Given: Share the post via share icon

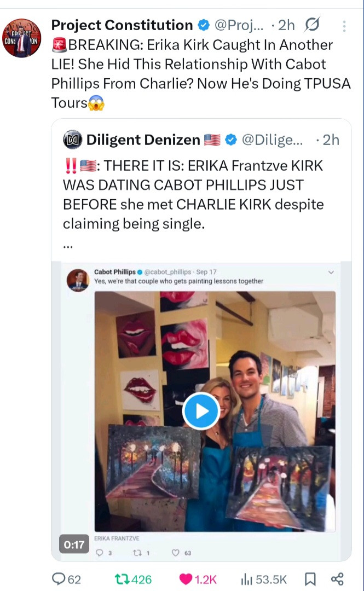Looking at the screenshot, I should point(338,579).
